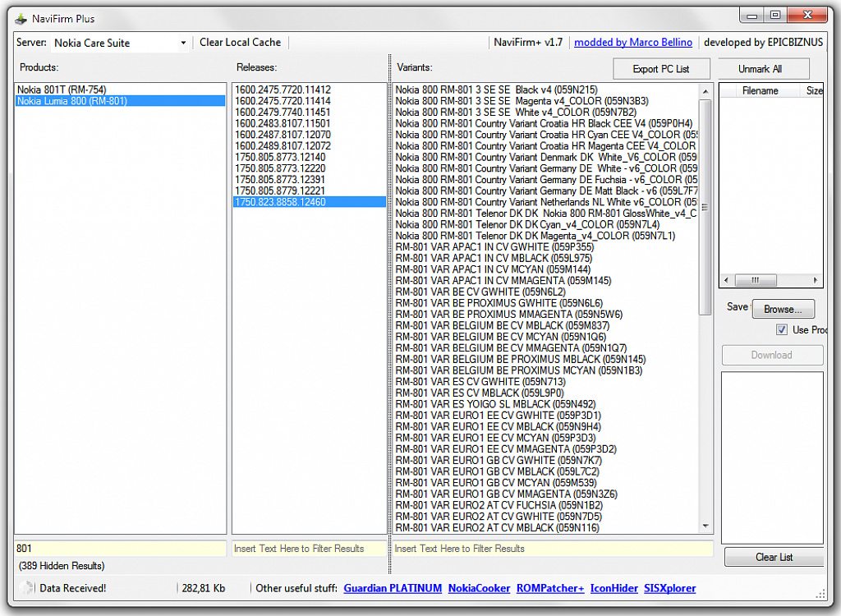
Task: Open the Guardian PLATINUM link
Action: pyautogui.click(x=393, y=588)
